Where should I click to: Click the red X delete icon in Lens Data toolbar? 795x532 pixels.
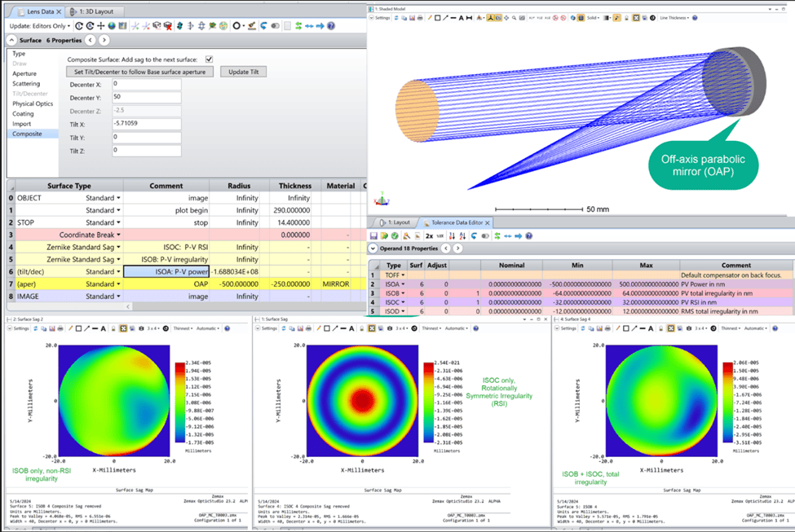pos(167,26)
